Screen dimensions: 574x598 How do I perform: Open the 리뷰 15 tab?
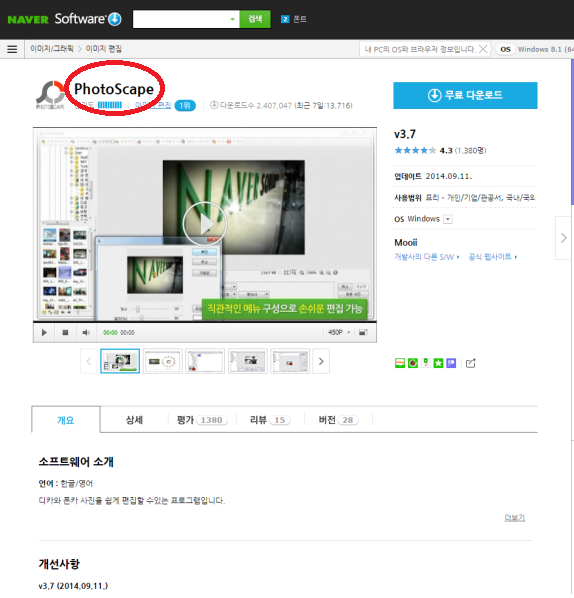click(270, 420)
